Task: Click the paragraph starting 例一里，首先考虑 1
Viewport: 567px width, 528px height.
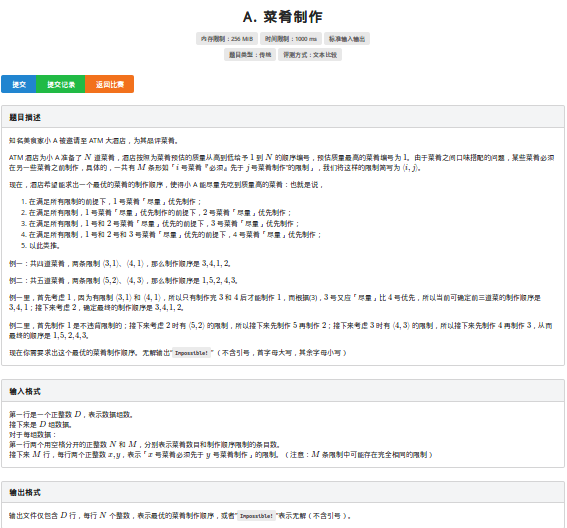Action: 275,302
